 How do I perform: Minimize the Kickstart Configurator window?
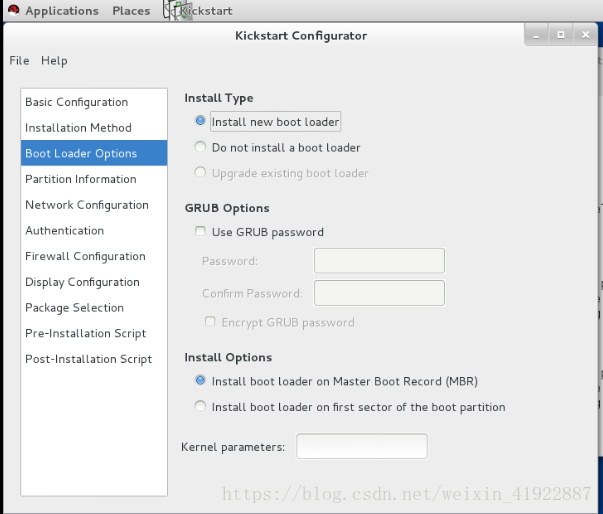[x=536, y=35]
